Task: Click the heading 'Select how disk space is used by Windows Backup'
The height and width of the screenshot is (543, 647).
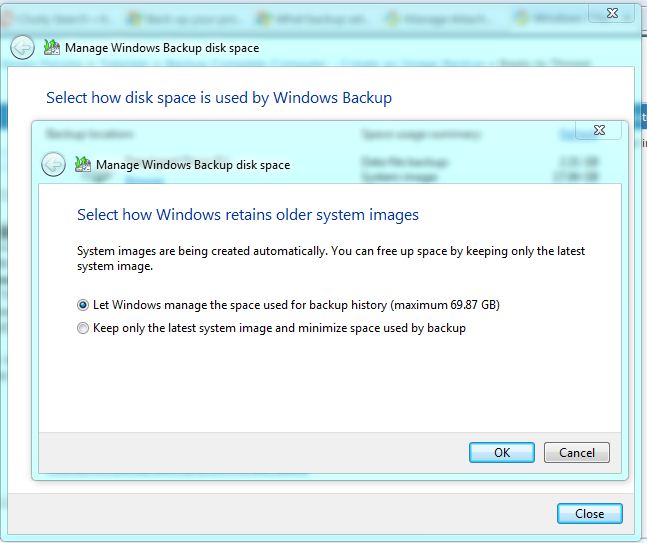Action: tap(219, 98)
